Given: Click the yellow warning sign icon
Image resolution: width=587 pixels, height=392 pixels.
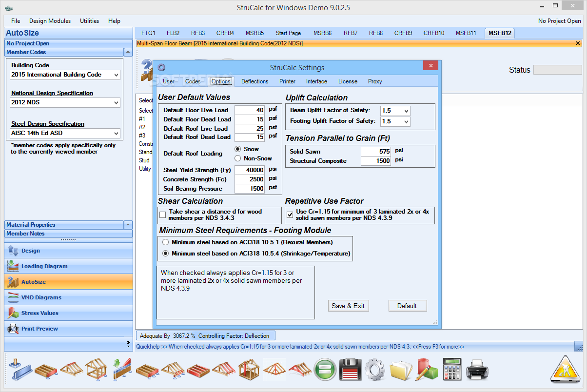Looking at the screenshot, I should [565, 369].
